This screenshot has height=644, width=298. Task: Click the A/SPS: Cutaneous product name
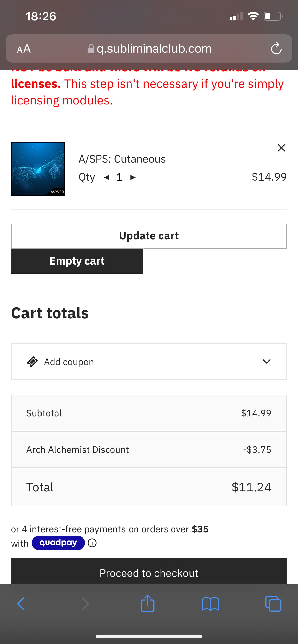(122, 159)
